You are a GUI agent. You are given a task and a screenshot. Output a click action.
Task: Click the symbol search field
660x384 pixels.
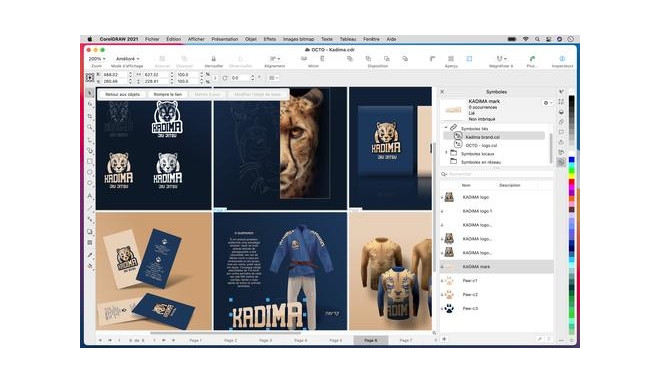click(497, 173)
